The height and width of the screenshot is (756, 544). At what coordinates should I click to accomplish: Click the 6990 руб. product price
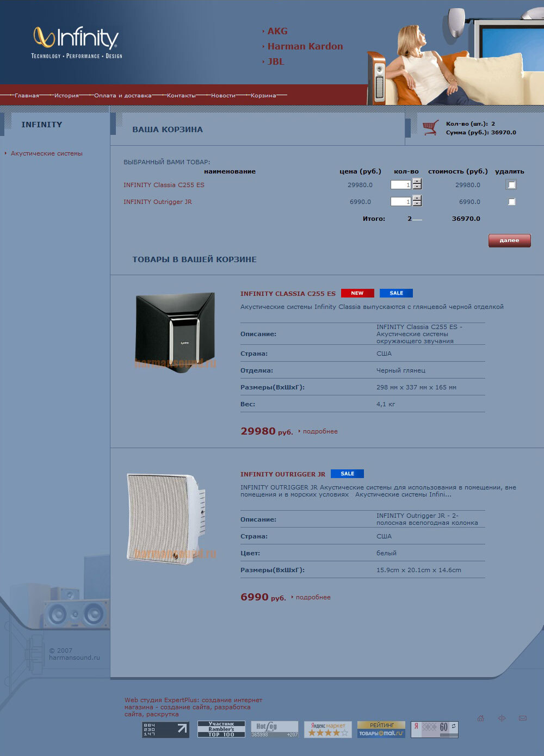pos(263,597)
